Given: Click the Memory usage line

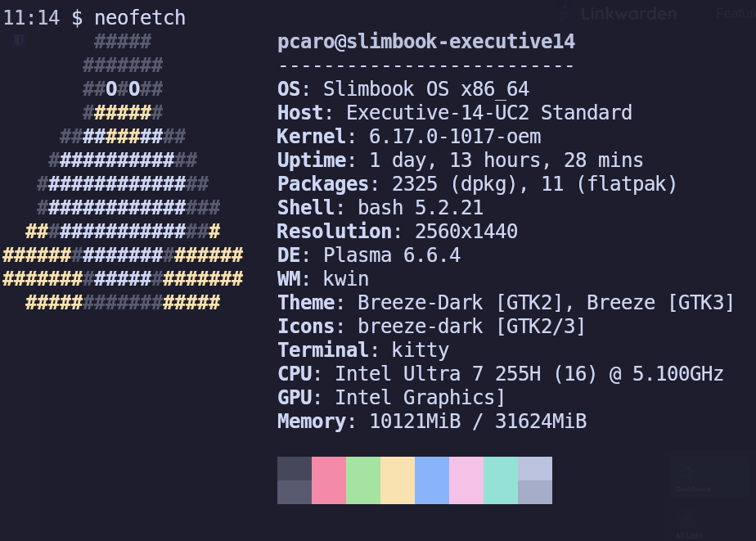Looking at the screenshot, I should 431,422.
